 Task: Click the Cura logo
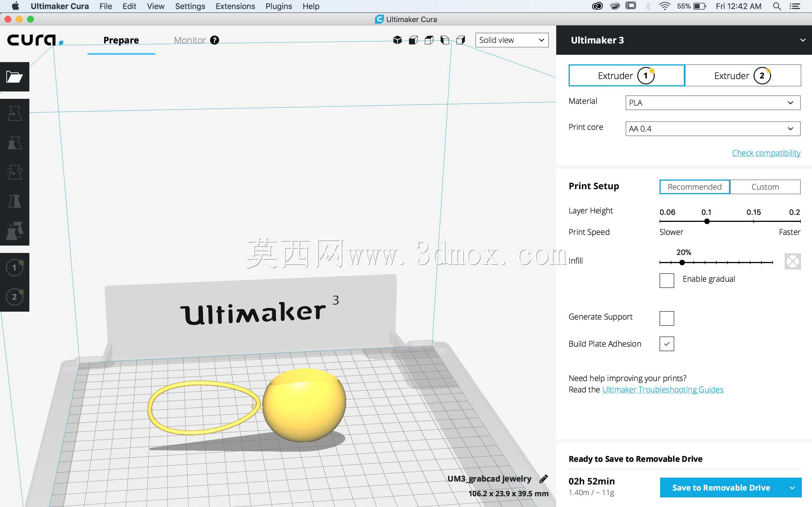[x=35, y=40]
